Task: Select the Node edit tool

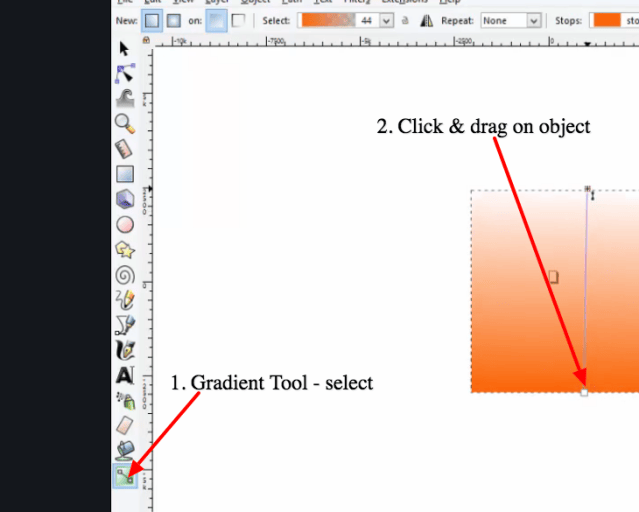Action: (x=125, y=73)
